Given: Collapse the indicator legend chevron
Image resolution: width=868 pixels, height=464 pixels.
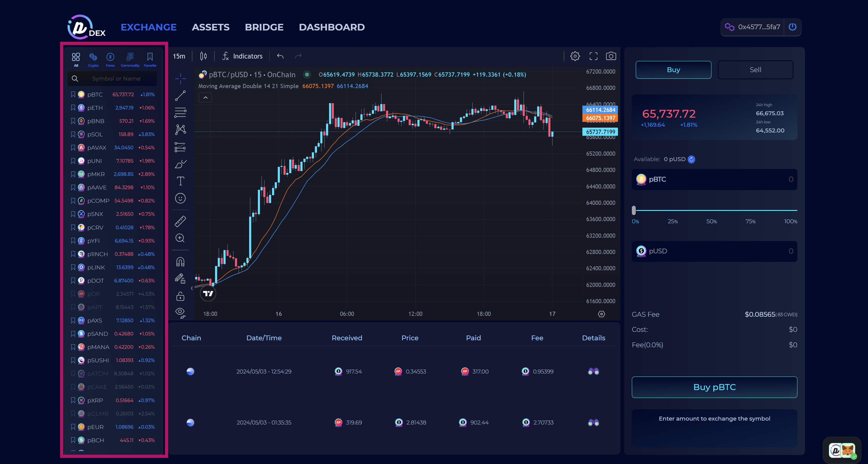Looking at the screenshot, I should 205,98.
